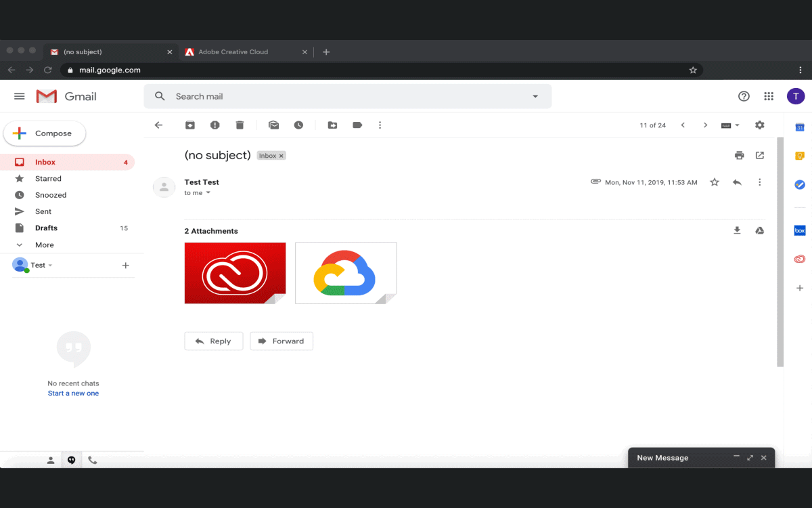Click the Forward button

(281, 341)
